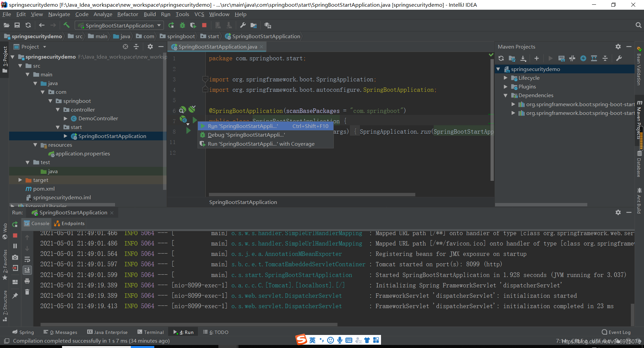Toggle Scroll to End in console toolbar
The height and width of the screenshot is (348, 644).
pos(27,270)
